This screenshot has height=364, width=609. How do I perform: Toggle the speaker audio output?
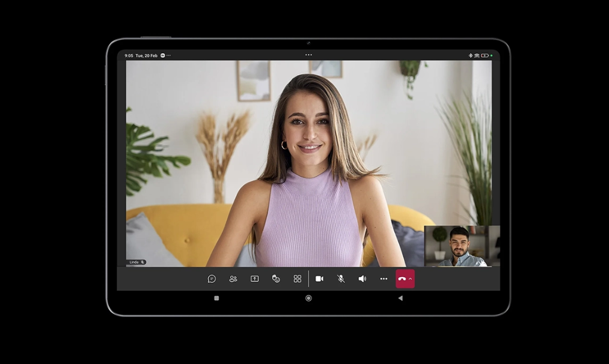point(362,279)
